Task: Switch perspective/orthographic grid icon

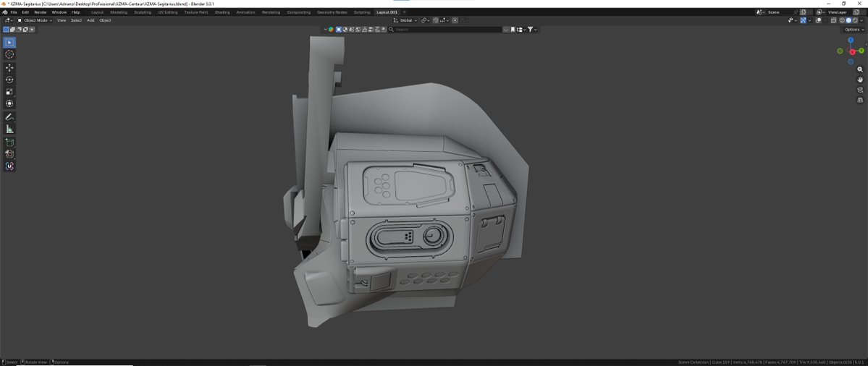Action: pyautogui.click(x=860, y=100)
